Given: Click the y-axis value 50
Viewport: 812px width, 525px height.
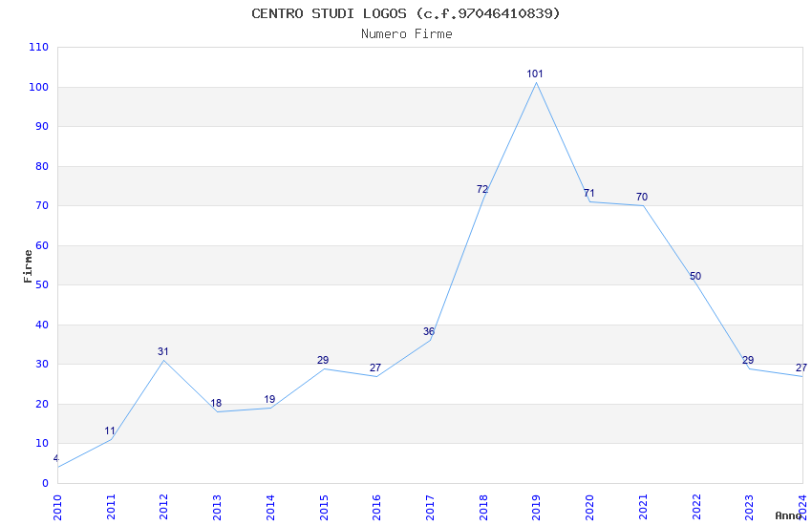Looking at the screenshot, I should coord(42,285).
